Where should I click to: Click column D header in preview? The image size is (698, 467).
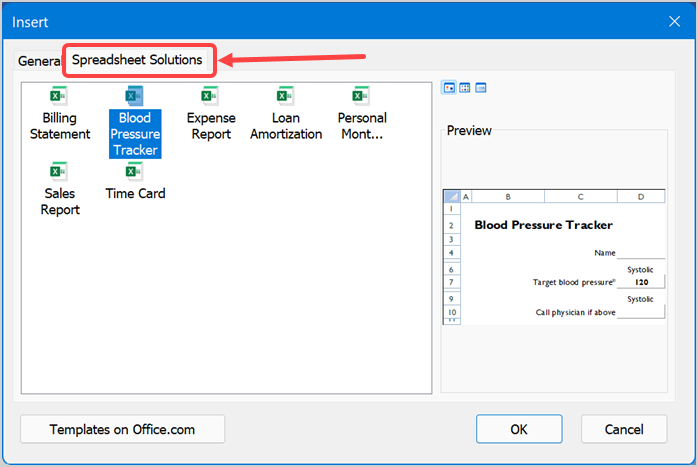[640, 197]
